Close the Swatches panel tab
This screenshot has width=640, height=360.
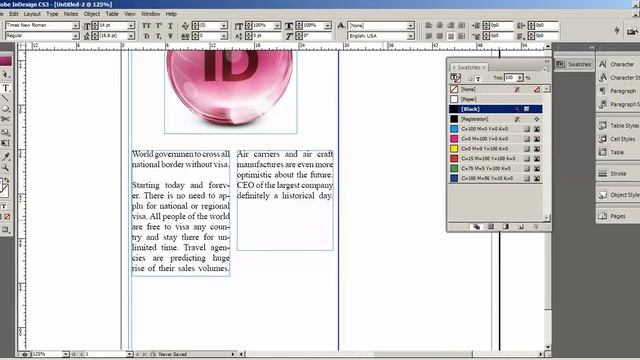click(x=484, y=67)
